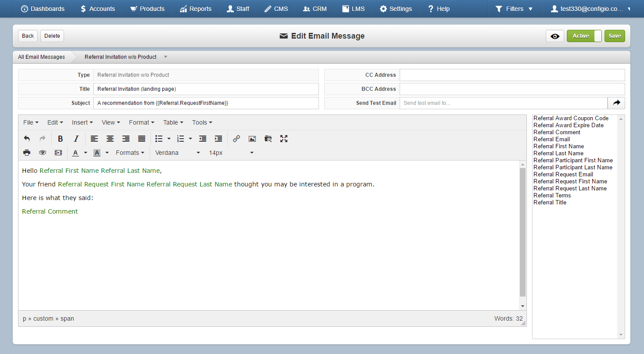Apply bold formatting

pyautogui.click(x=61, y=139)
